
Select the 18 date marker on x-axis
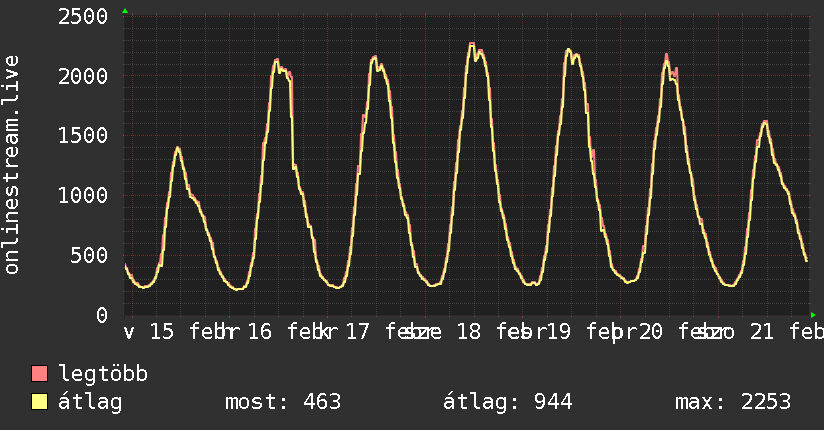(x=468, y=332)
